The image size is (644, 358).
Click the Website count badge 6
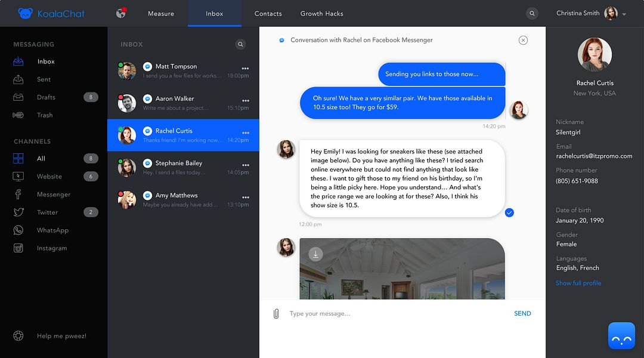pyautogui.click(x=91, y=177)
